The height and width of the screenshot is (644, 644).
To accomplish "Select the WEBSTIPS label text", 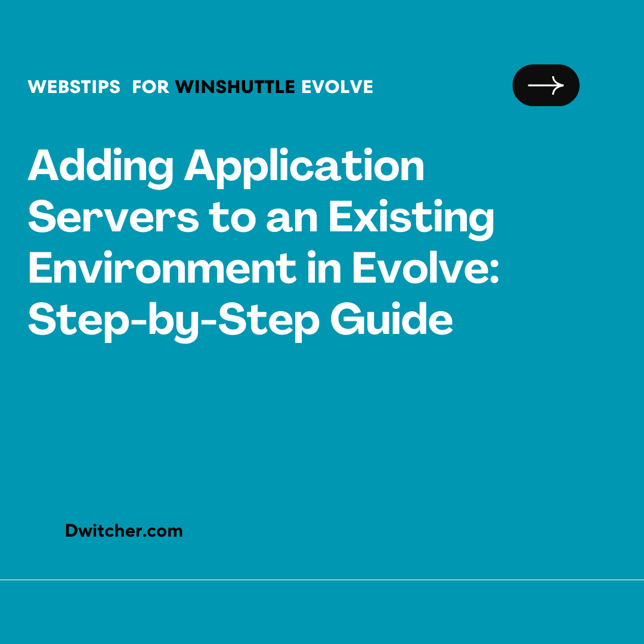I will [74, 87].
